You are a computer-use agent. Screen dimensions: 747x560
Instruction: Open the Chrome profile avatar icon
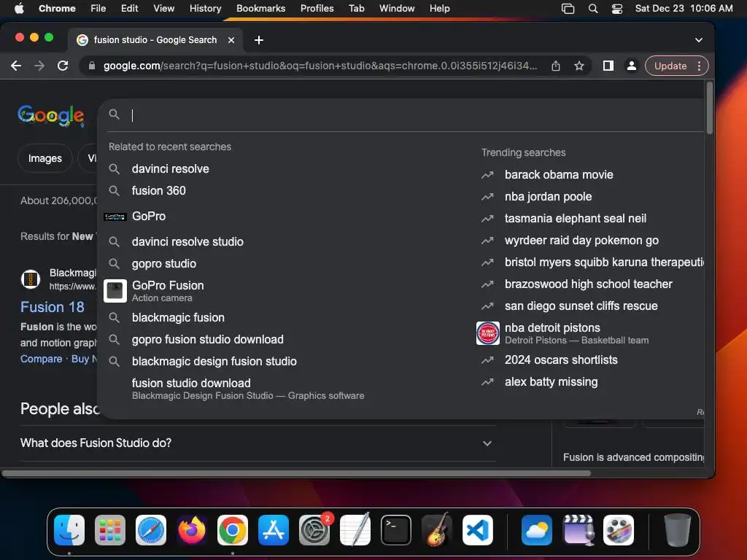[x=632, y=66]
